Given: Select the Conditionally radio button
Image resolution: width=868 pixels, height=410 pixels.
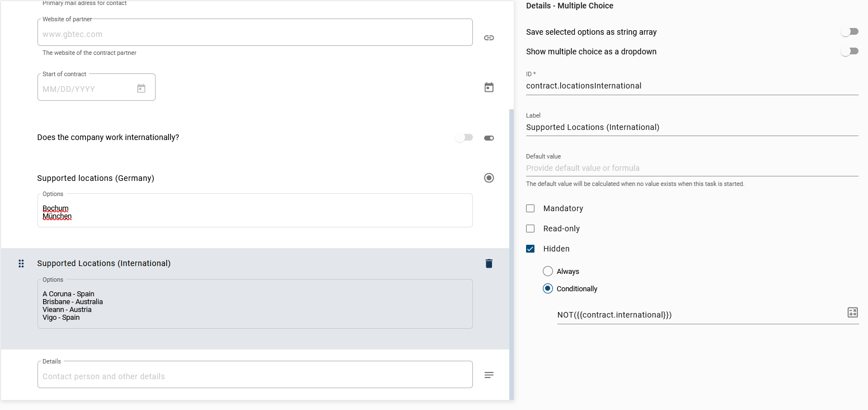Looking at the screenshot, I should coord(547,288).
